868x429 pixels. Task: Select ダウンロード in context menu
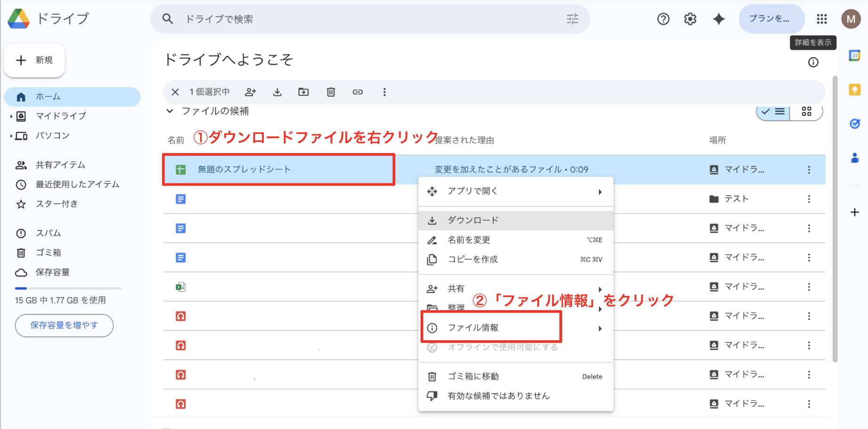tap(516, 220)
